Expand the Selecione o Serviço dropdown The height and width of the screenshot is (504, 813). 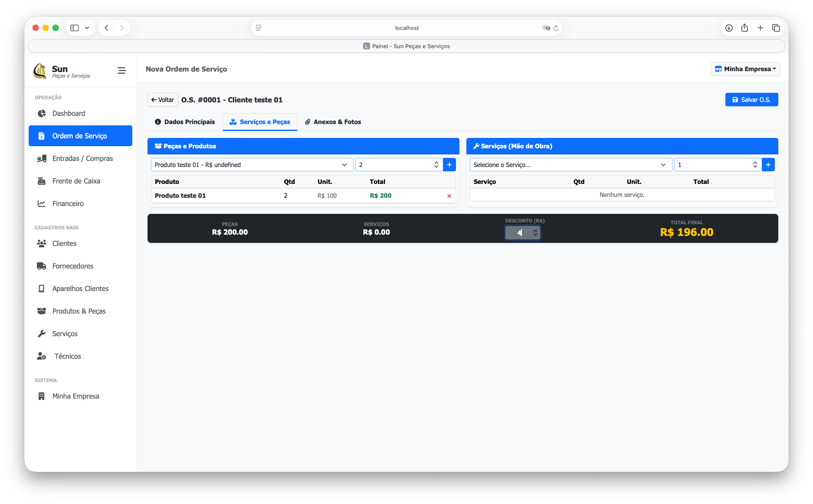(570, 165)
